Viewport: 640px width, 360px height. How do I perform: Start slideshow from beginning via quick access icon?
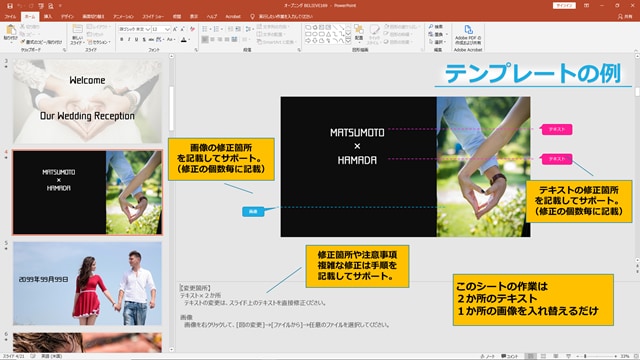(x=41, y=6)
